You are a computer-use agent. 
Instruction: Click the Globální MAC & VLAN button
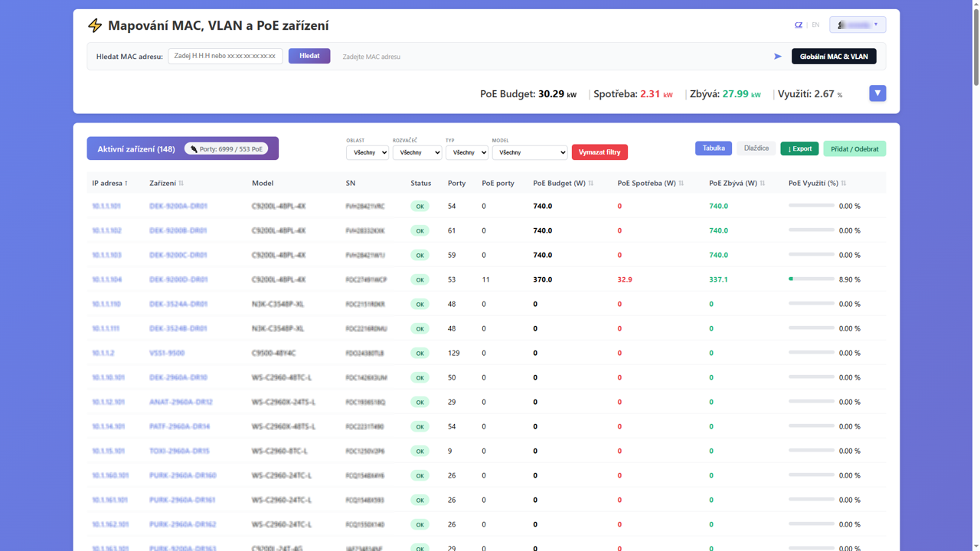click(834, 56)
